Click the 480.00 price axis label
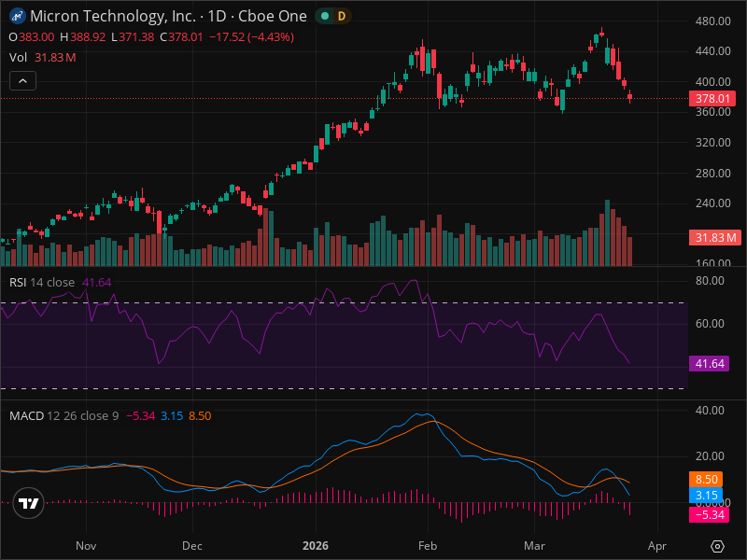The width and height of the screenshot is (747, 560). pos(712,21)
